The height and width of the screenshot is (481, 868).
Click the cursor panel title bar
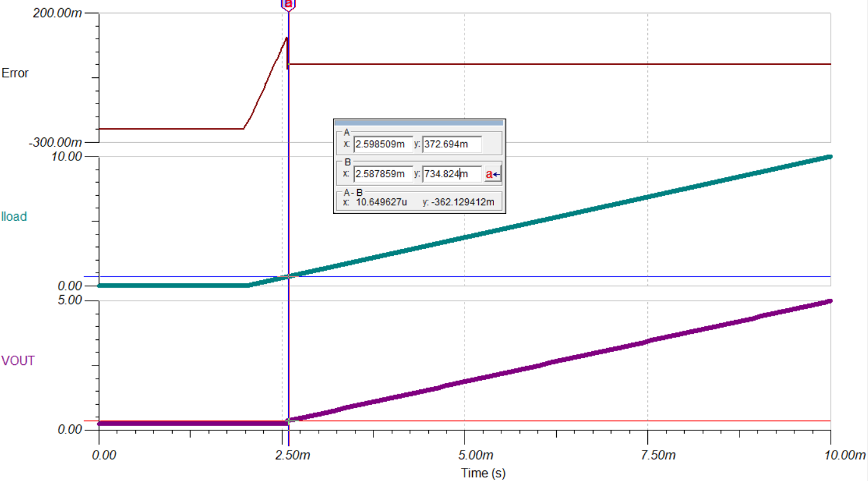click(419, 123)
